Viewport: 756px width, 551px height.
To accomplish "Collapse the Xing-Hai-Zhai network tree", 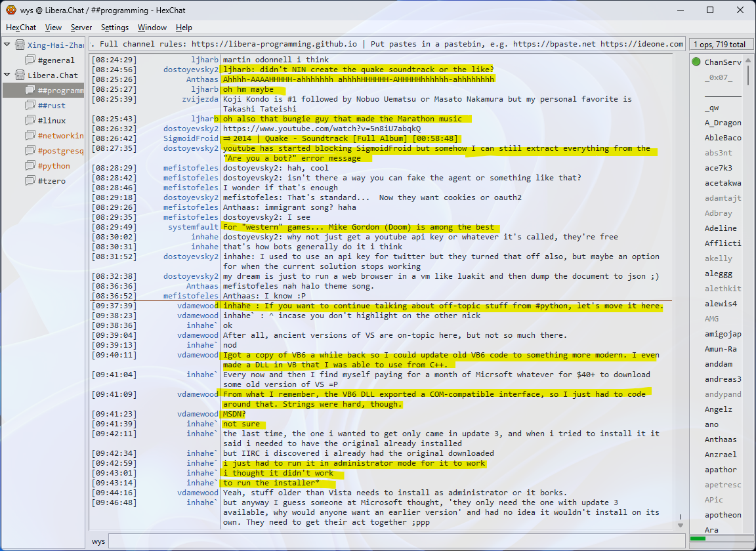I will point(7,45).
